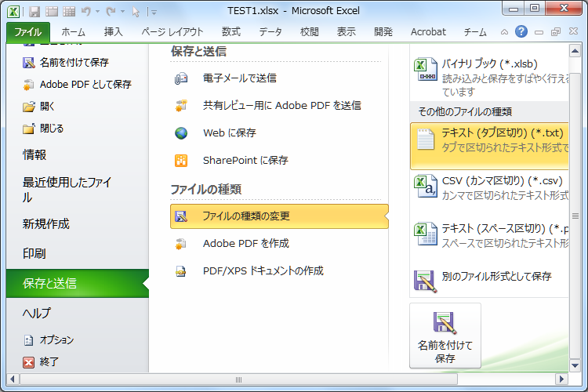588x392 pixels.
Task: Click the pointer arrow icon in the quick access toolbar
Action: click(x=136, y=12)
